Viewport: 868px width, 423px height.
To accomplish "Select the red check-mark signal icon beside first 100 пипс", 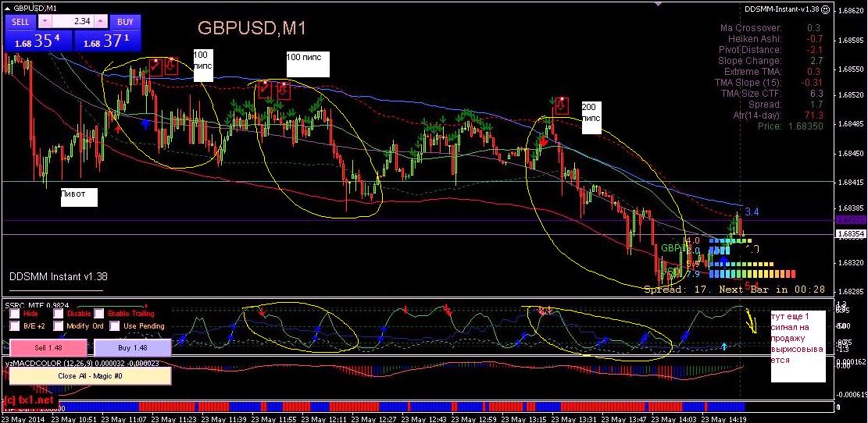I will 157,66.
